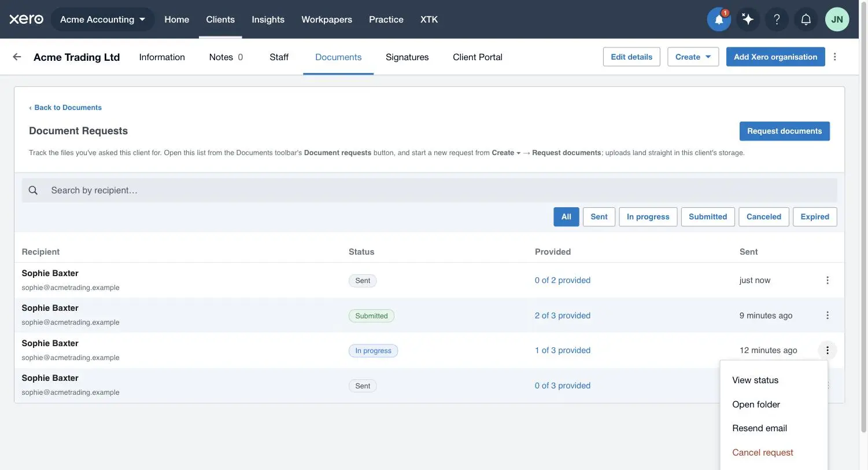Image resolution: width=868 pixels, height=470 pixels.
Task: Toggle the Expired filter
Action: [x=815, y=216]
